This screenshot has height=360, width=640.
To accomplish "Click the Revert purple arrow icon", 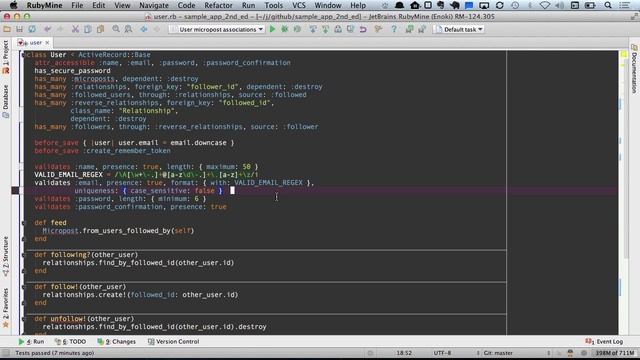I will (363, 29).
